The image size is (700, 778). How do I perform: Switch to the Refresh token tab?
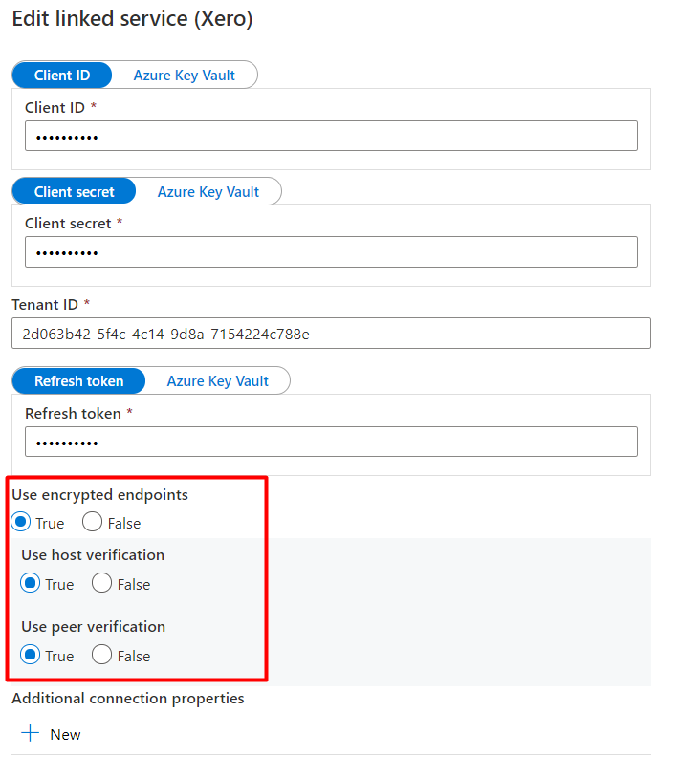pyautogui.click(x=79, y=381)
